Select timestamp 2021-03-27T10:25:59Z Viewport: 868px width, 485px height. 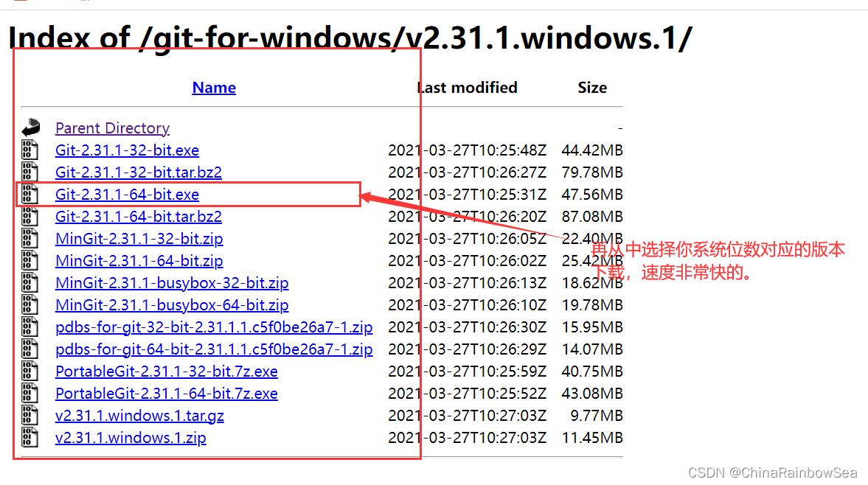click(x=468, y=371)
